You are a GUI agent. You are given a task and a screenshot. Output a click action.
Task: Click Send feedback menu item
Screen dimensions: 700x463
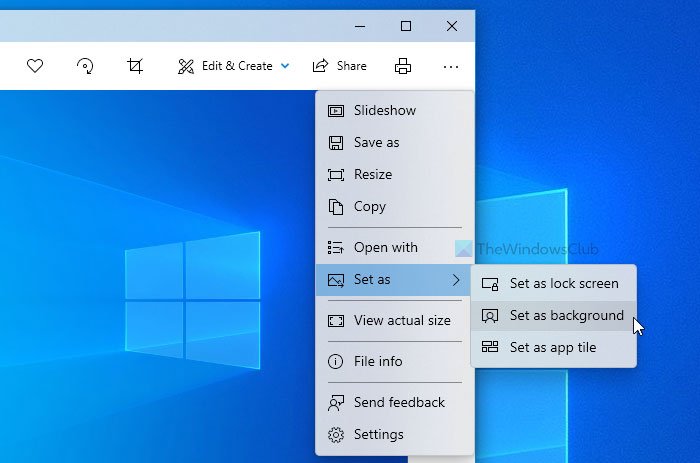pos(398,402)
